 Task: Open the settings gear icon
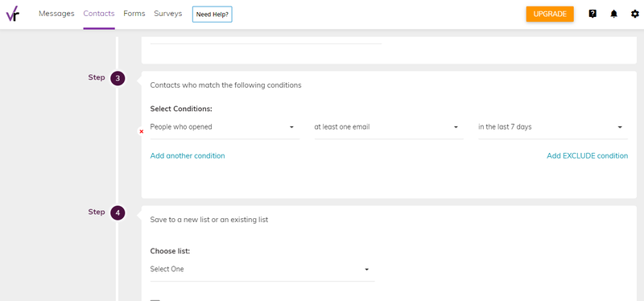[x=635, y=14]
